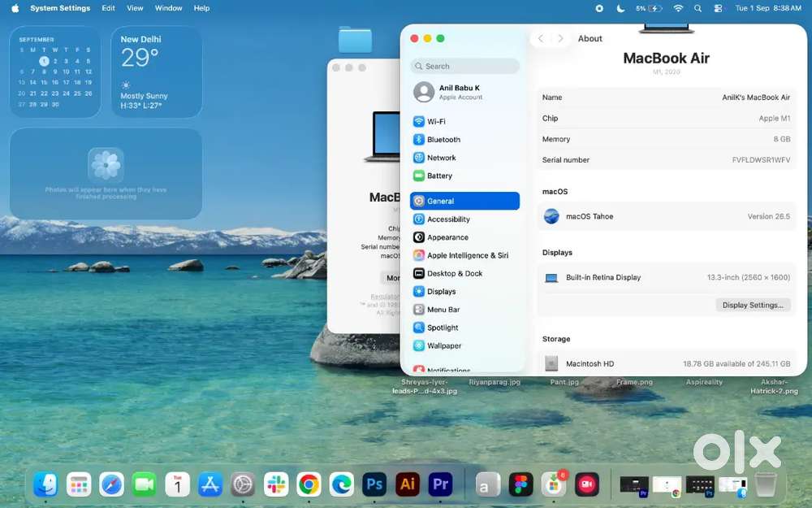Viewport: 812px width, 508px height.
Task: Go forward using the forward chevron
Action: point(560,38)
